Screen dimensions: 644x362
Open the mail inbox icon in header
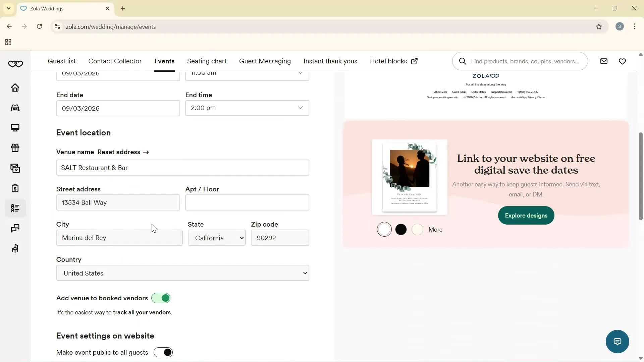604,61
